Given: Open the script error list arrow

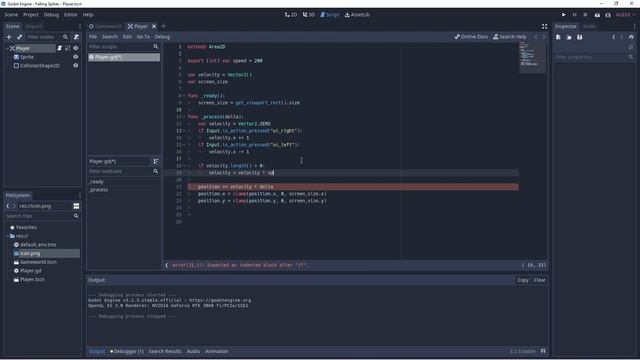Looking at the screenshot, I should coord(167,265).
